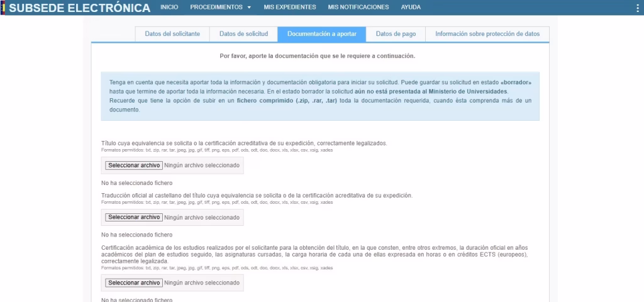The height and width of the screenshot is (302, 644).
Task: Choose file for Certificación académica document
Action: coord(134,282)
